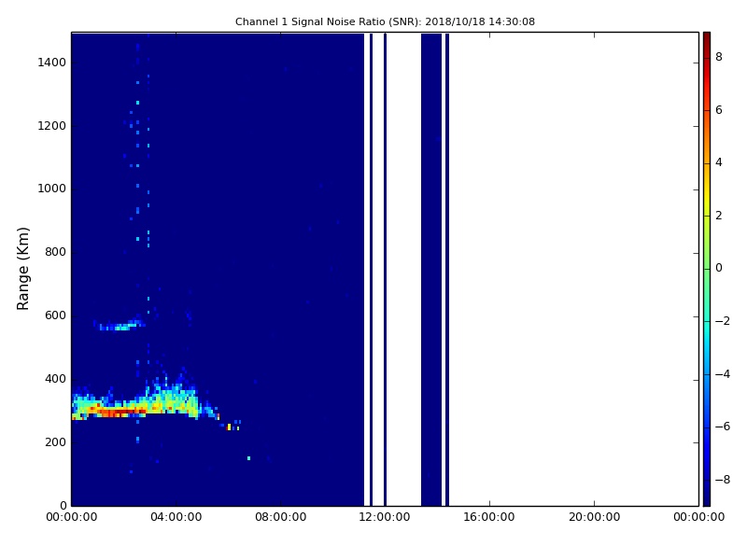The width and height of the screenshot is (747, 560).
Task: Select the 600 y-axis tick label
Action: pyautogui.click(x=55, y=315)
